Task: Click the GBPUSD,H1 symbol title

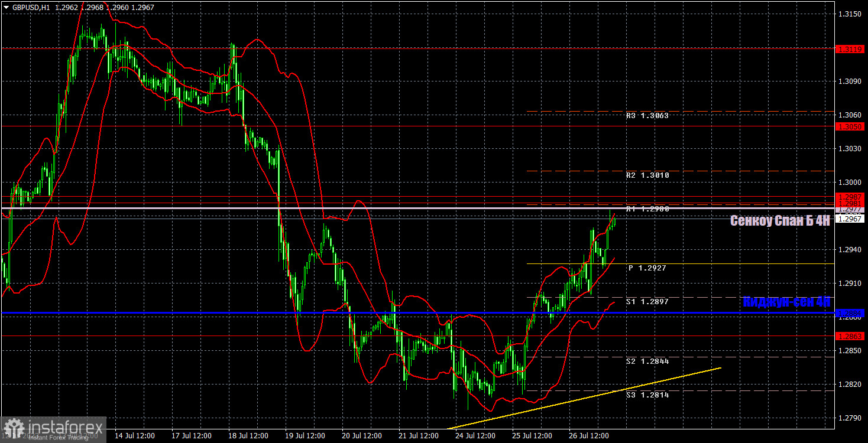Action: pos(31,8)
